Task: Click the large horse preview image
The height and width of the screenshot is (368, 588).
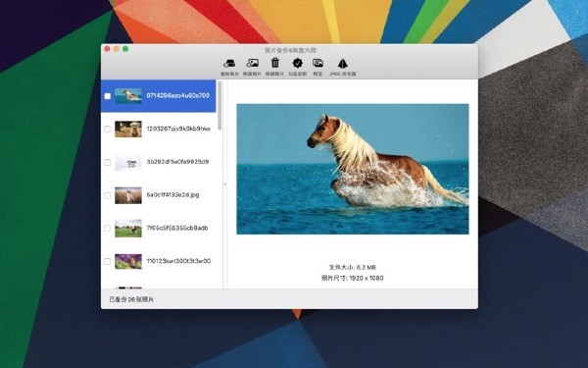Action: [353, 169]
